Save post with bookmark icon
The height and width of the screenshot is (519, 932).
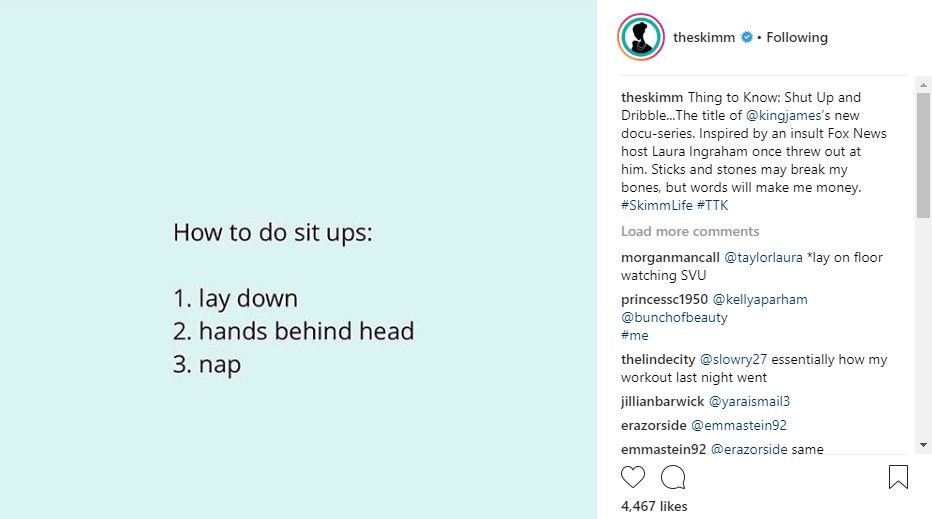(x=898, y=477)
